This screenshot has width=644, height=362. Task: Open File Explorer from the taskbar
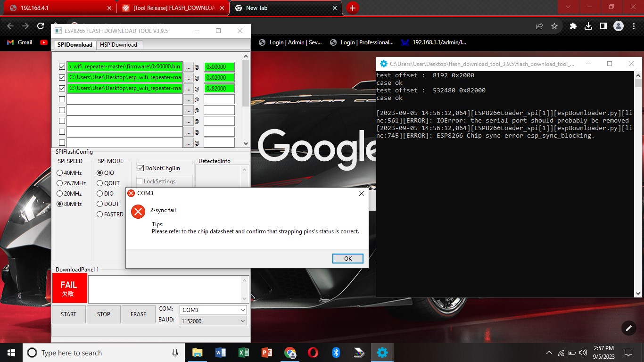point(197,353)
